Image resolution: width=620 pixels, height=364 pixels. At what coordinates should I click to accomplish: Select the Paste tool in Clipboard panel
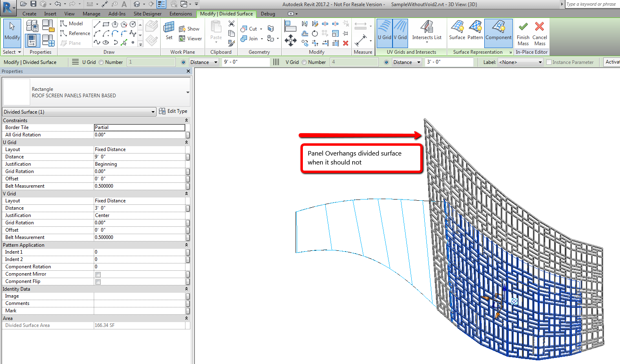coord(215,33)
